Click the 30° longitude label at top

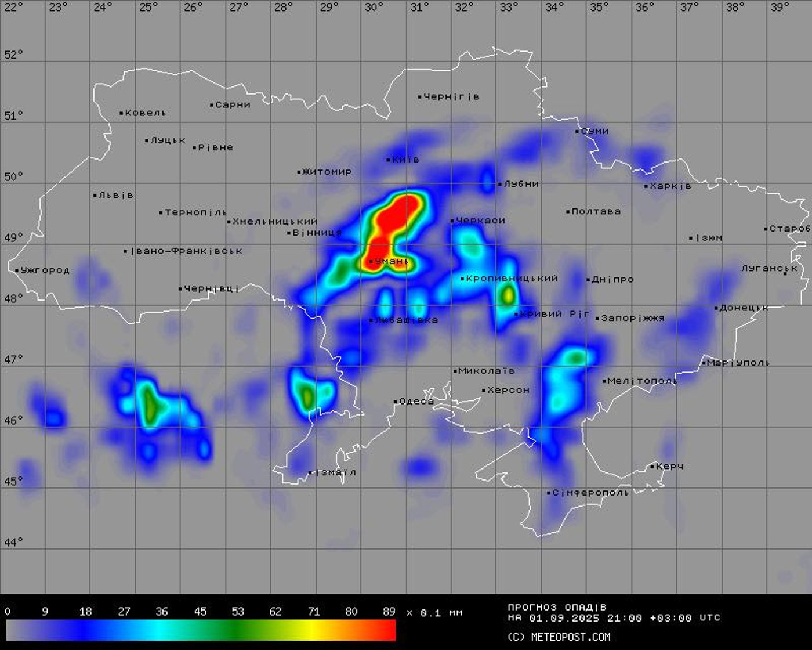point(374,7)
